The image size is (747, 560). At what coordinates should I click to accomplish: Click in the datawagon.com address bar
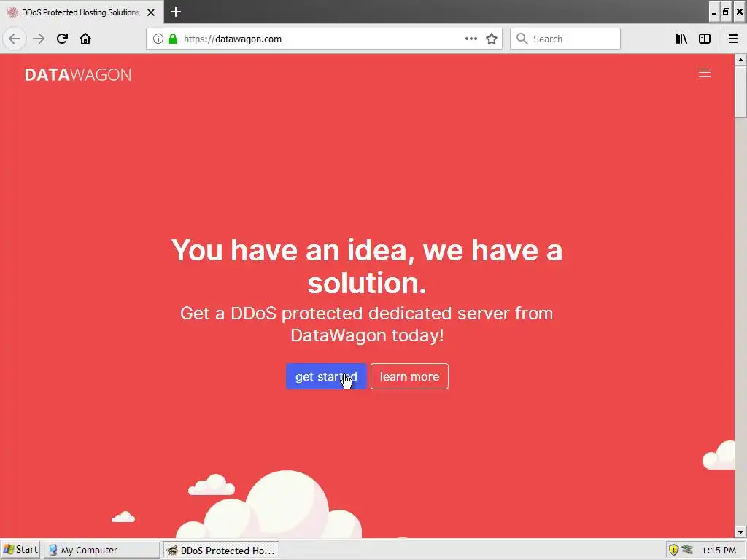[x=324, y=39]
